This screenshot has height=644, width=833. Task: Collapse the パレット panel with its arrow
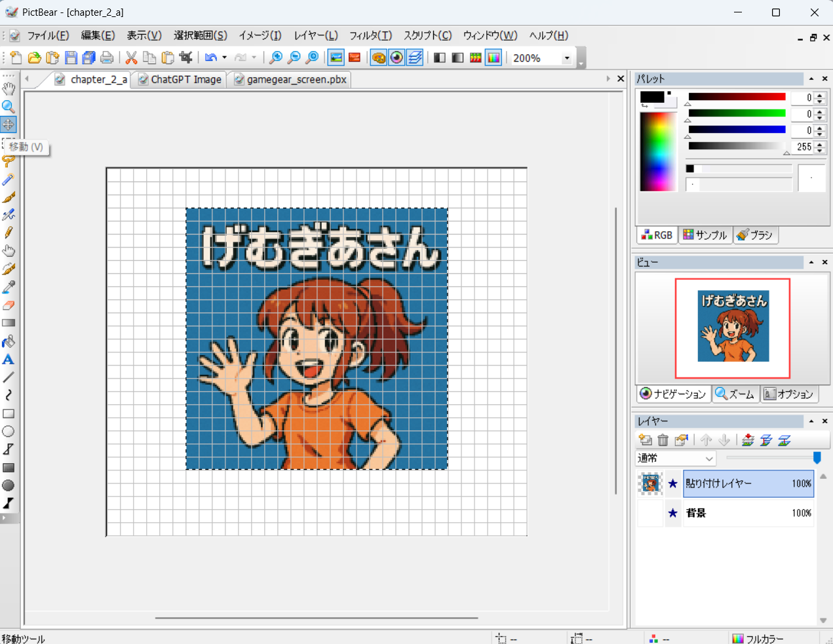[811, 79]
